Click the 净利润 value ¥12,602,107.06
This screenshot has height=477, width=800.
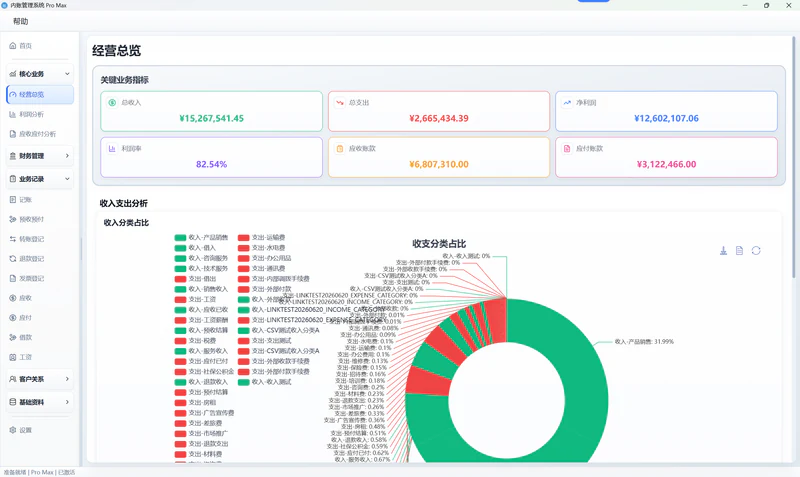point(666,118)
